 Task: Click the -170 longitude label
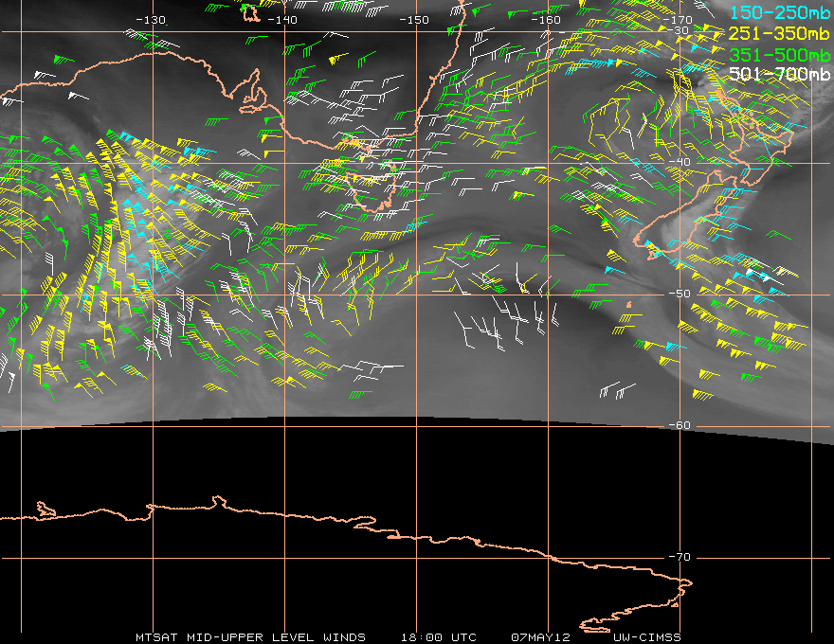click(678, 20)
